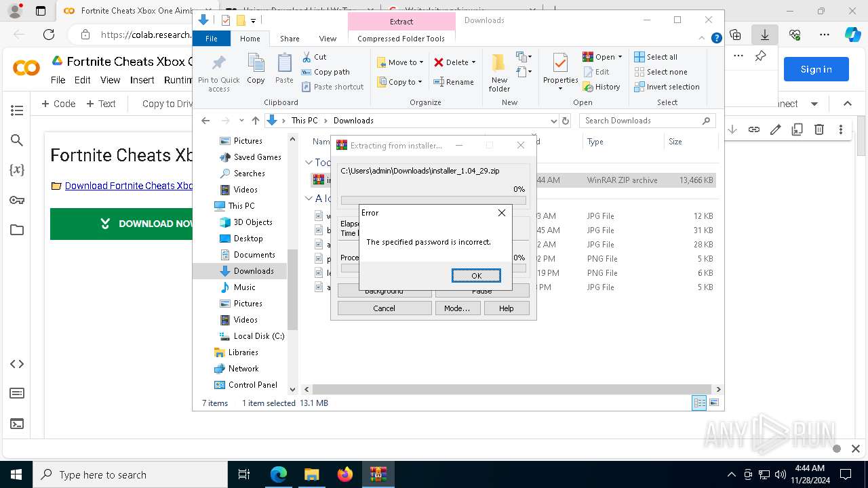Click refresh button in address bar

[566, 121]
